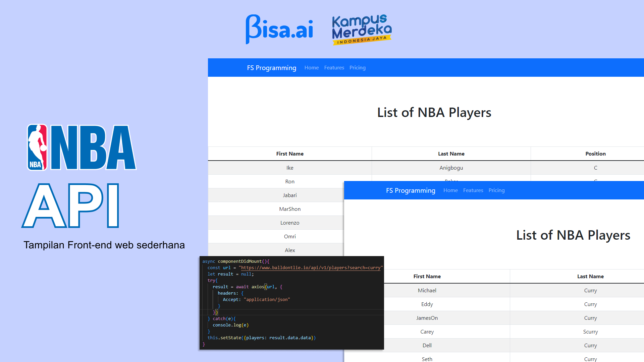Click 'componentDidMount' in the code snippet
Screen dimensions: 644x362
click(239, 261)
